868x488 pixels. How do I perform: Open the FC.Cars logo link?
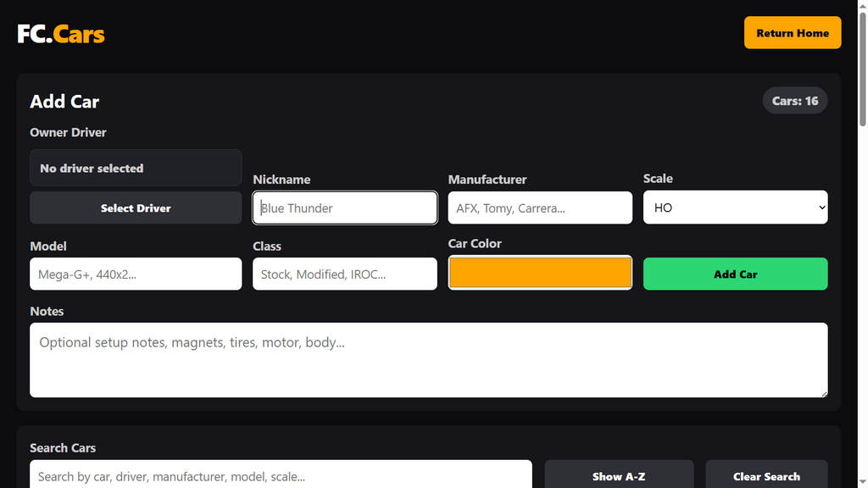(x=61, y=34)
